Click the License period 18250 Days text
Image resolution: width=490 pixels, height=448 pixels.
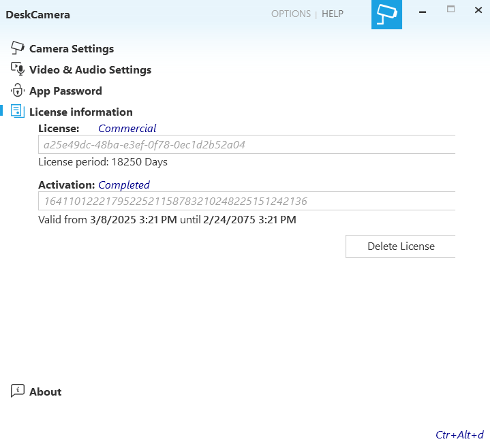point(103,162)
